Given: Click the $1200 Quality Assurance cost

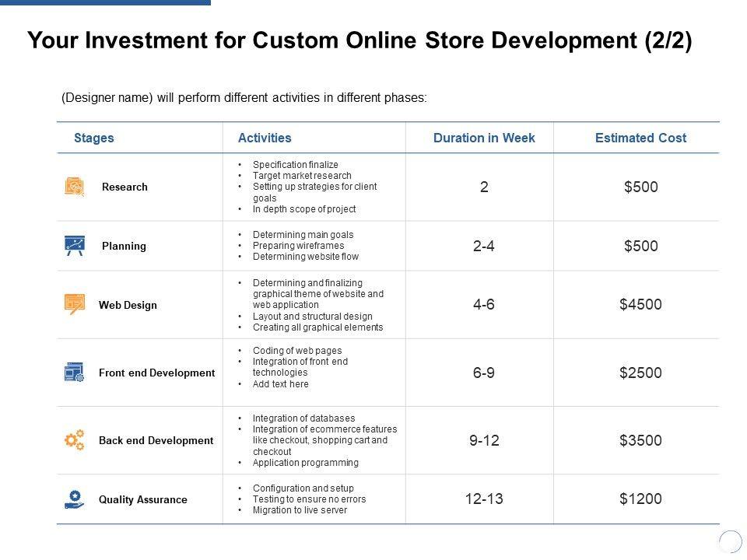Looking at the screenshot, I should (x=640, y=499).
